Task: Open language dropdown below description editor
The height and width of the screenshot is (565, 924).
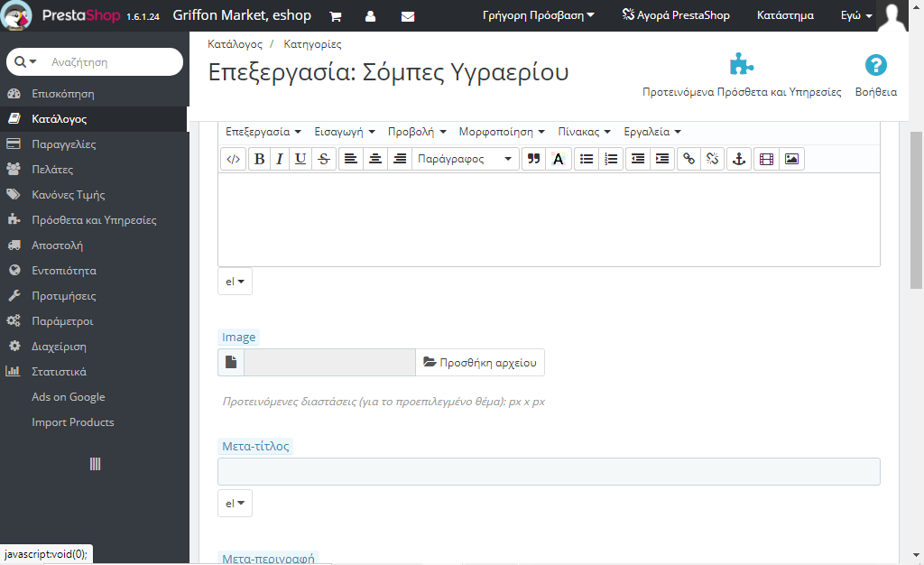Action: [235, 282]
